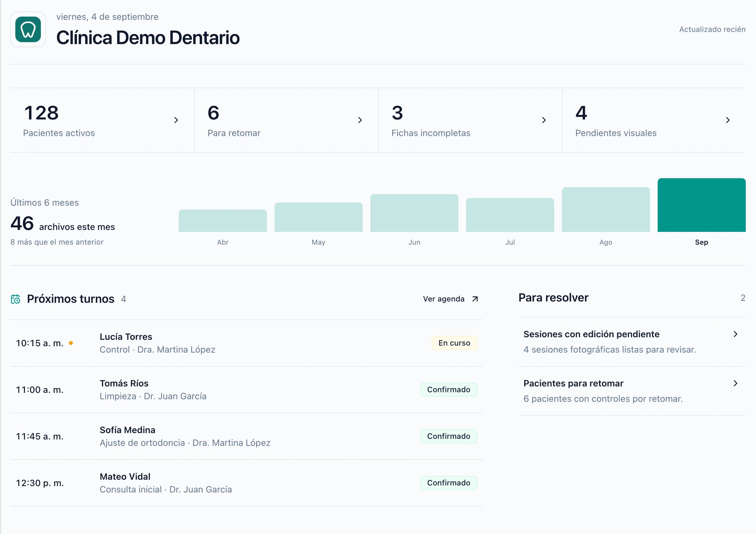The image size is (756, 534).
Task: Select the Abr bar in chart
Action: tap(223, 221)
